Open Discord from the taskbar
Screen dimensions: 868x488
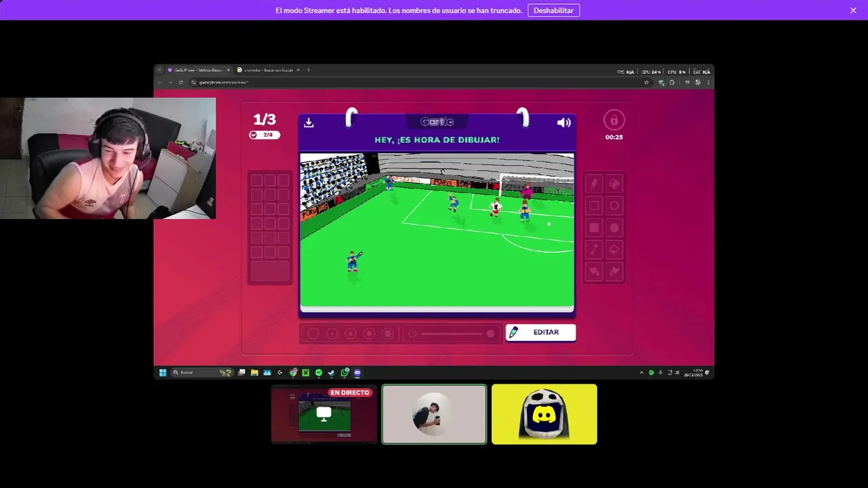357,373
